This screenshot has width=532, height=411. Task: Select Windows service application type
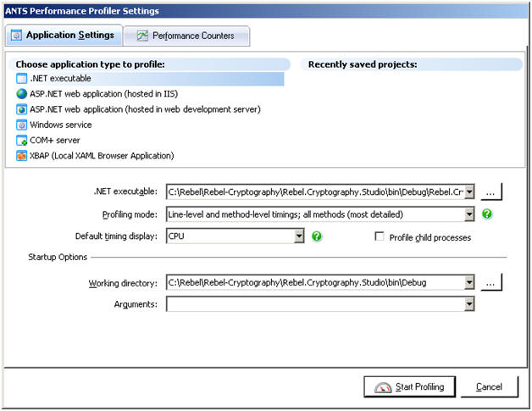click(x=54, y=125)
